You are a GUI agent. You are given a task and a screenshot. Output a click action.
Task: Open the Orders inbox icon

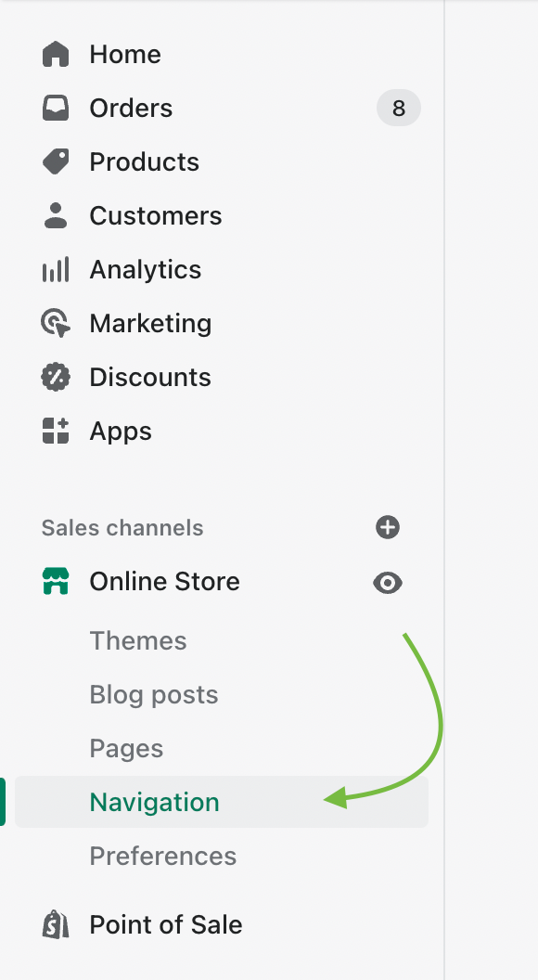[56, 108]
